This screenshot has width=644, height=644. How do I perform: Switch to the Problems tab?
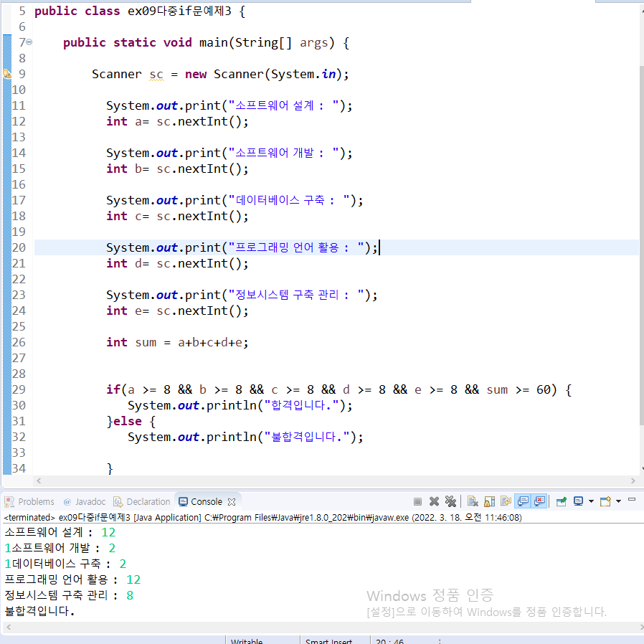(29, 501)
